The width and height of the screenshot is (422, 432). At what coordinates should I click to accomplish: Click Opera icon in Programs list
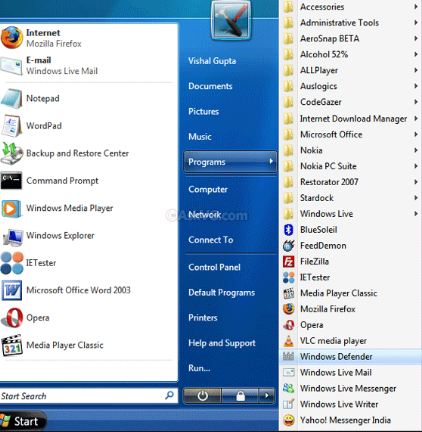pyautogui.click(x=289, y=325)
